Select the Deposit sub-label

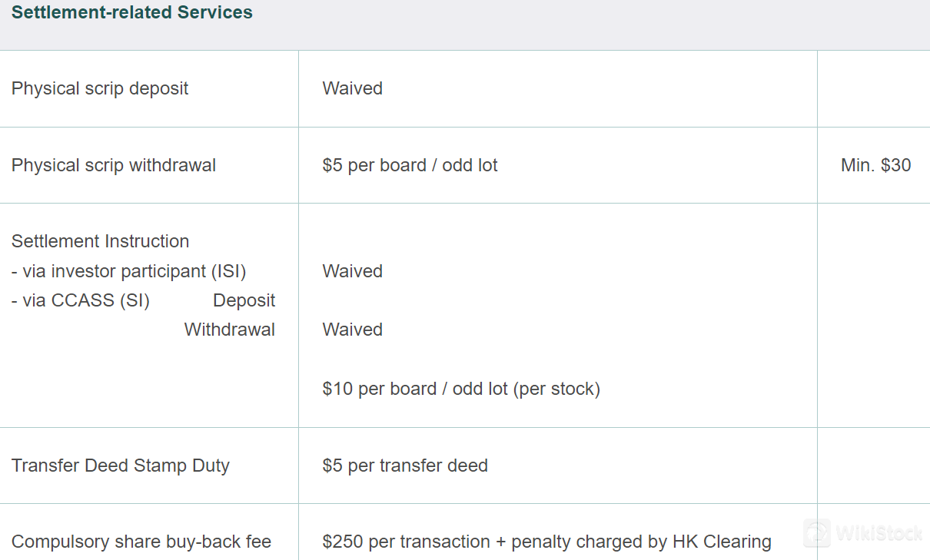click(244, 300)
